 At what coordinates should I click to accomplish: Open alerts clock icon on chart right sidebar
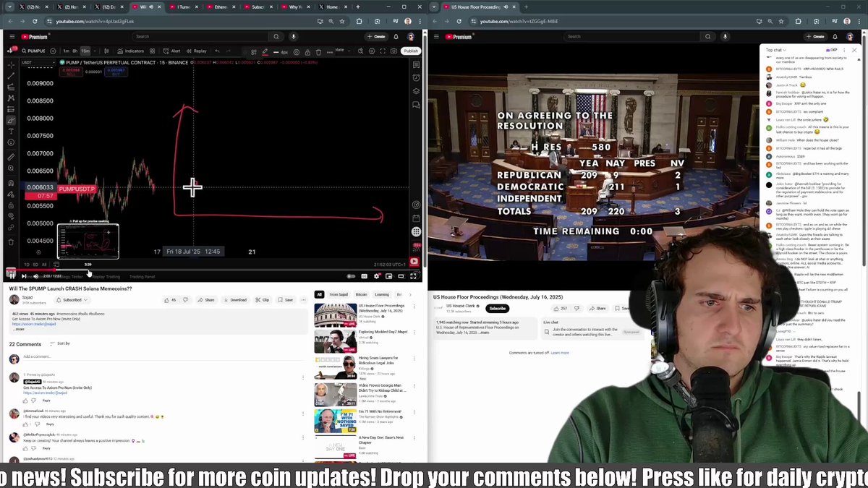pos(416,78)
